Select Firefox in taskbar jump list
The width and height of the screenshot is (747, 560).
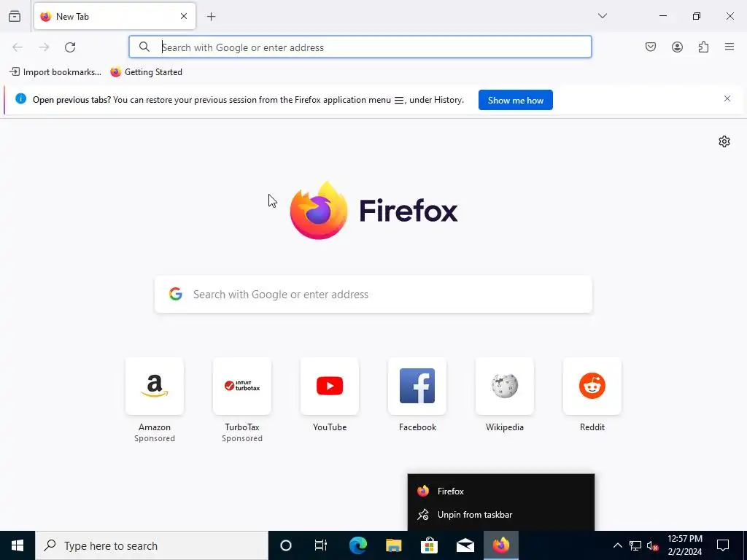tap(501, 491)
